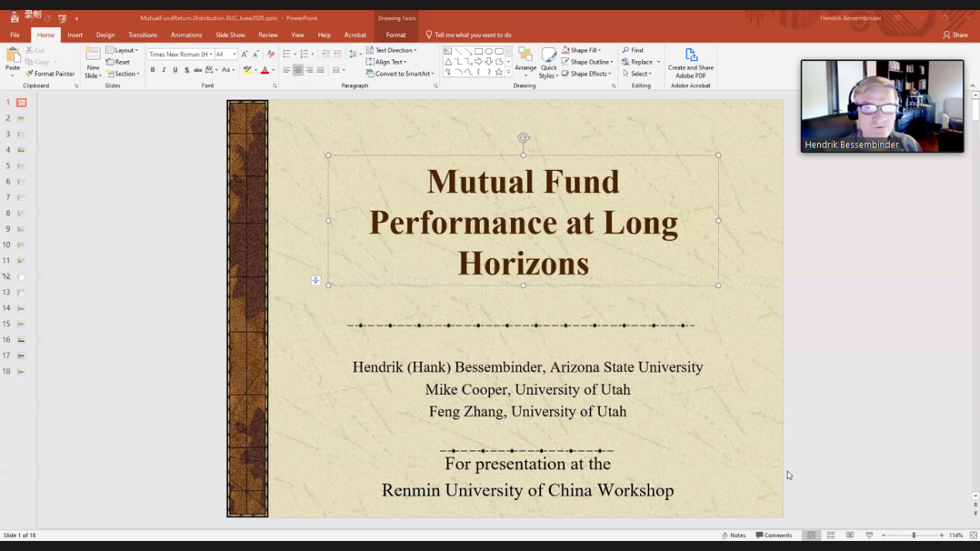Click the zoom slider handle
The height and width of the screenshot is (551, 980).
coord(914,536)
